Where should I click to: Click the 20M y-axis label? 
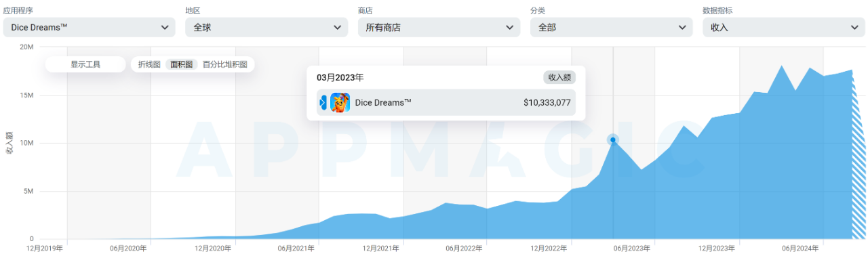click(x=26, y=47)
